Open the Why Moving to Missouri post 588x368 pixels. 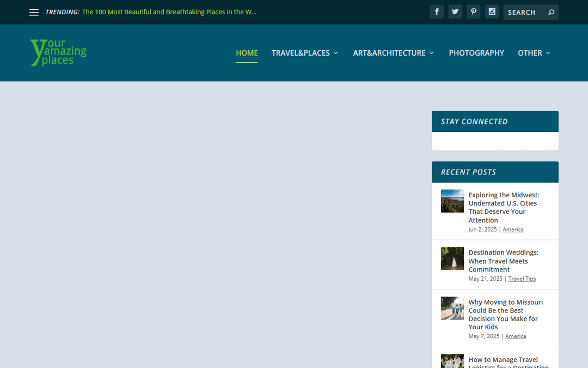tap(505, 315)
